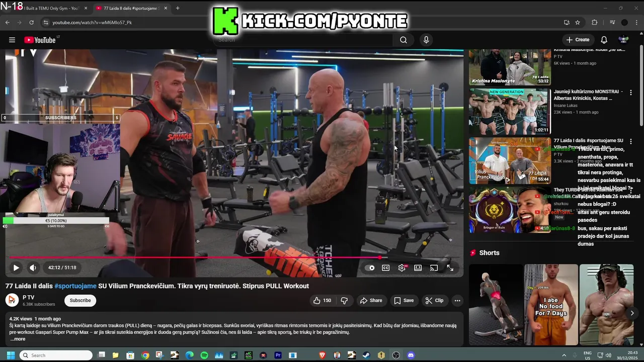Screen dimensions: 644x362
Task: Expand the description with ...more
Action: (17, 339)
